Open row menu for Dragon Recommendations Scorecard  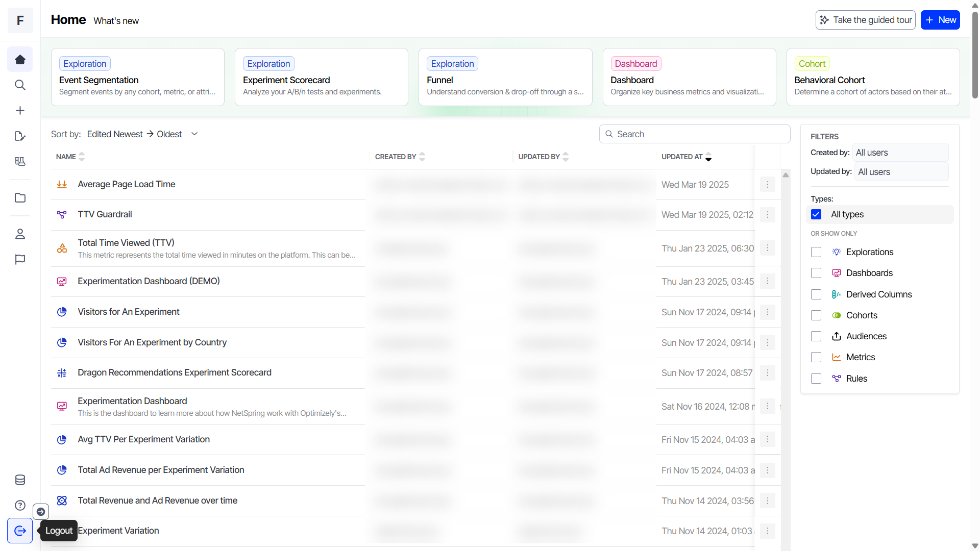[x=767, y=373]
